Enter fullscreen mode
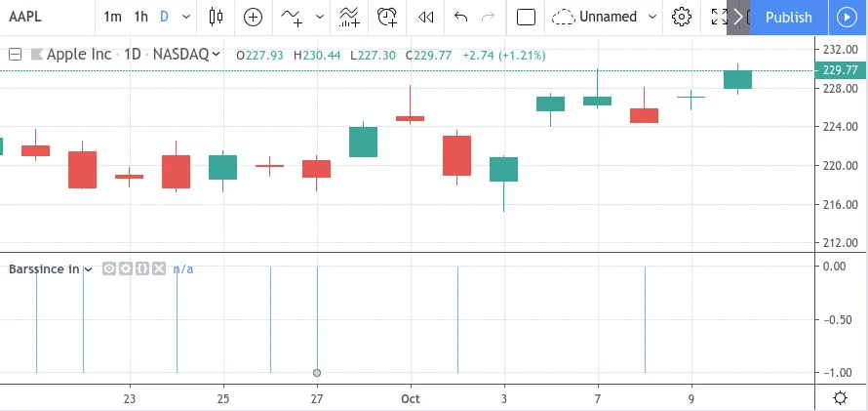This screenshot has height=411, width=868. (x=718, y=17)
